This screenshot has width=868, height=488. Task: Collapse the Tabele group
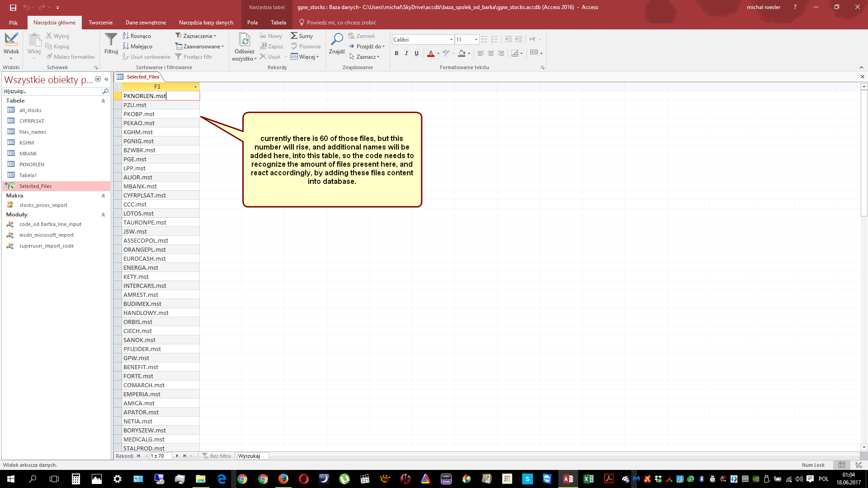click(x=103, y=101)
